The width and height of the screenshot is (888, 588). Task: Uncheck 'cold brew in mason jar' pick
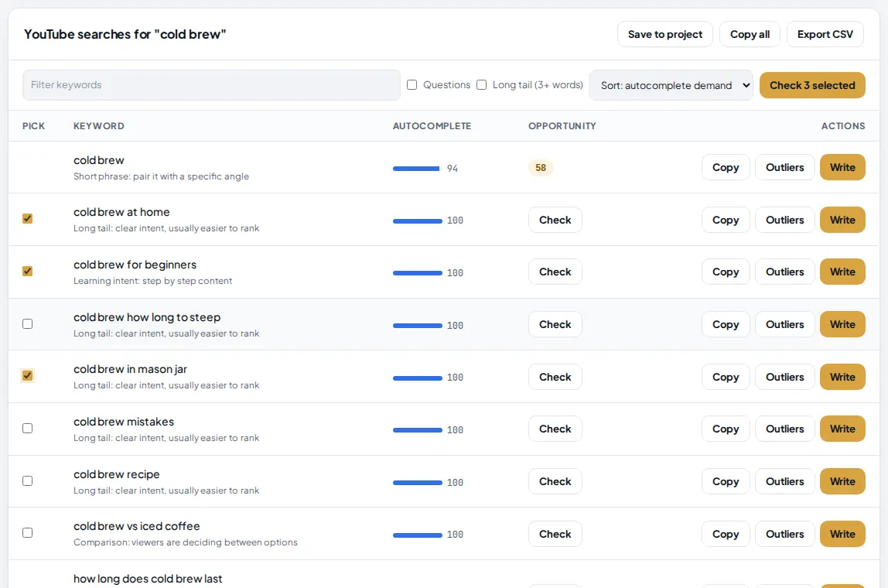tap(27, 375)
